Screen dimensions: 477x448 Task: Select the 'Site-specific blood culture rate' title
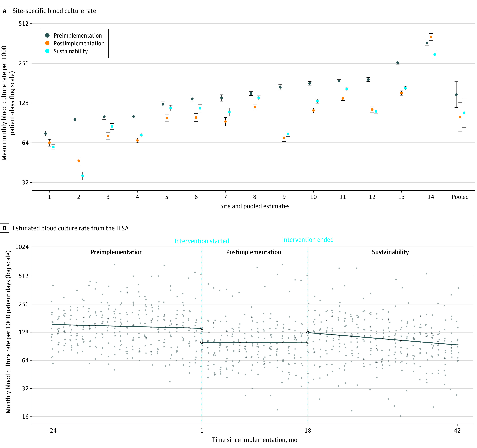pyautogui.click(x=54, y=11)
